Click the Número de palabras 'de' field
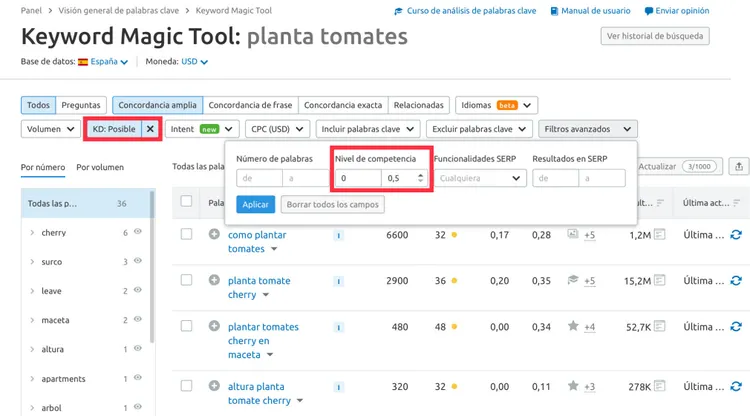The height and width of the screenshot is (416, 750). [259, 178]
